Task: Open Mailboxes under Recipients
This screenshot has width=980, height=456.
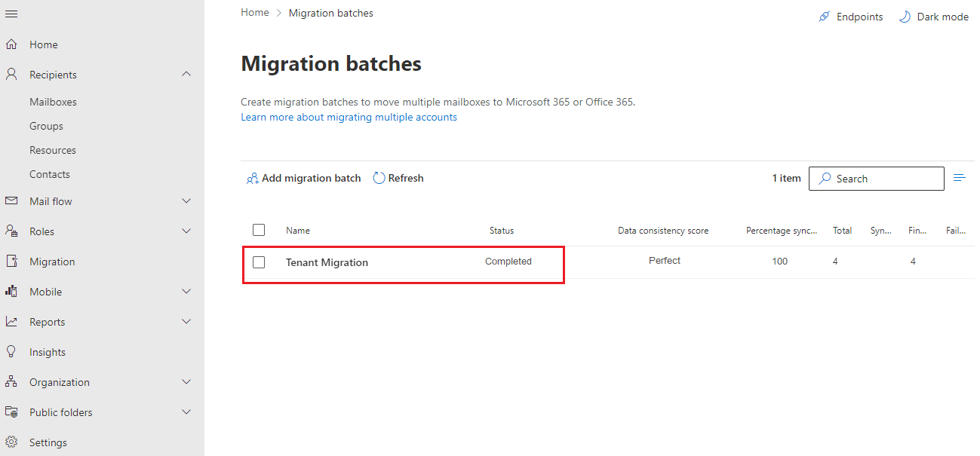Action: (x=53, y=102)
